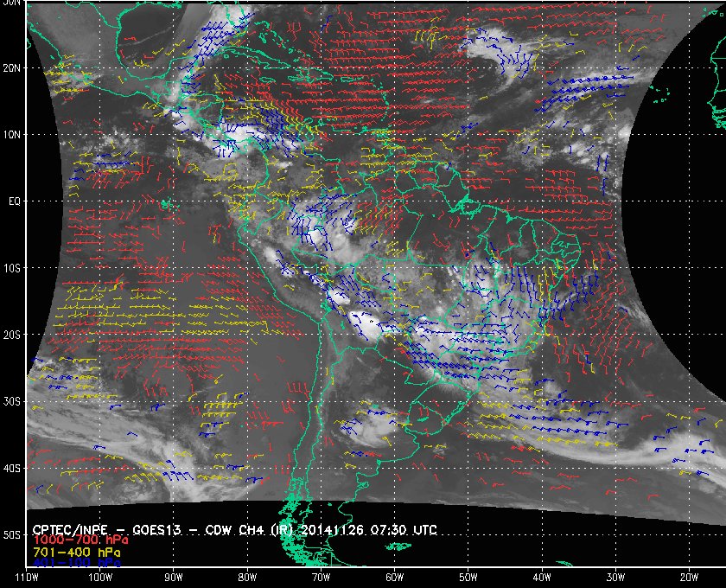Screen dimensions: 726x588
Task: Click the 10S latitude label
Action: [12, 268]
